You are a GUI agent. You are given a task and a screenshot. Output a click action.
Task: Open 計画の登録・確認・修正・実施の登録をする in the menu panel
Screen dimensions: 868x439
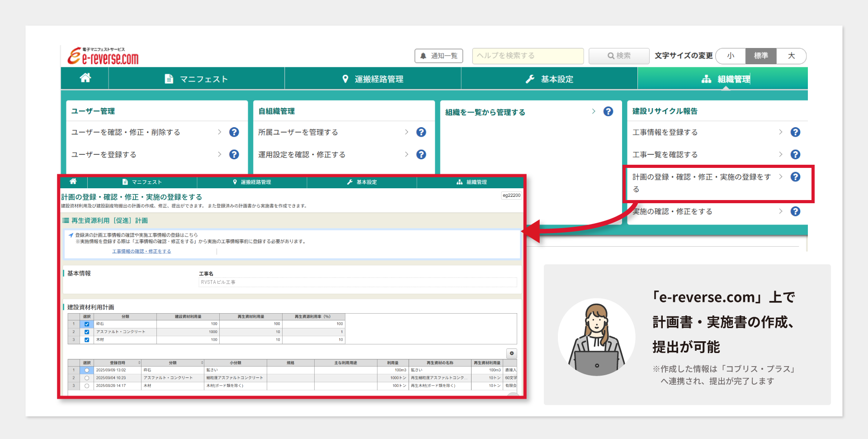tap(702, 183)
